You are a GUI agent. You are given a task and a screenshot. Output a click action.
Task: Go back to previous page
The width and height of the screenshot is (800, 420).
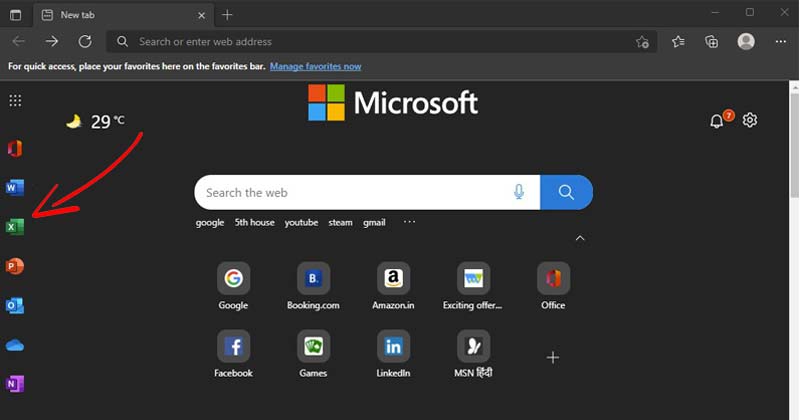point(19,41)
